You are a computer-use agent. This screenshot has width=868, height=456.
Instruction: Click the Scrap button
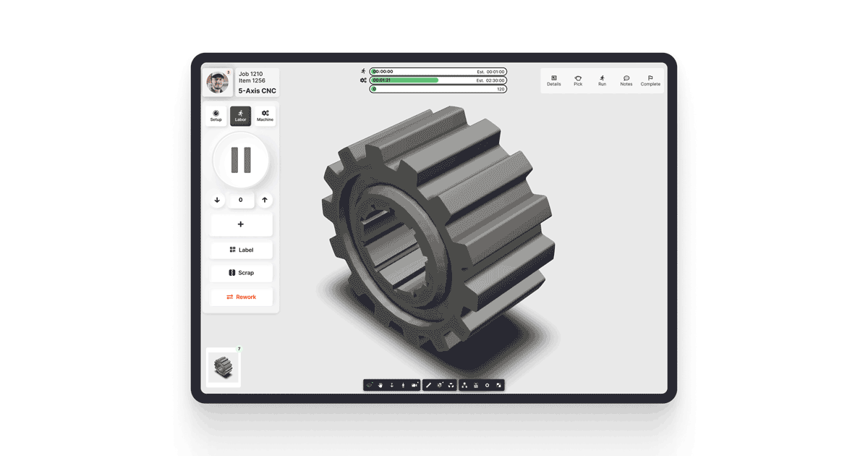(x=241, y=273)
